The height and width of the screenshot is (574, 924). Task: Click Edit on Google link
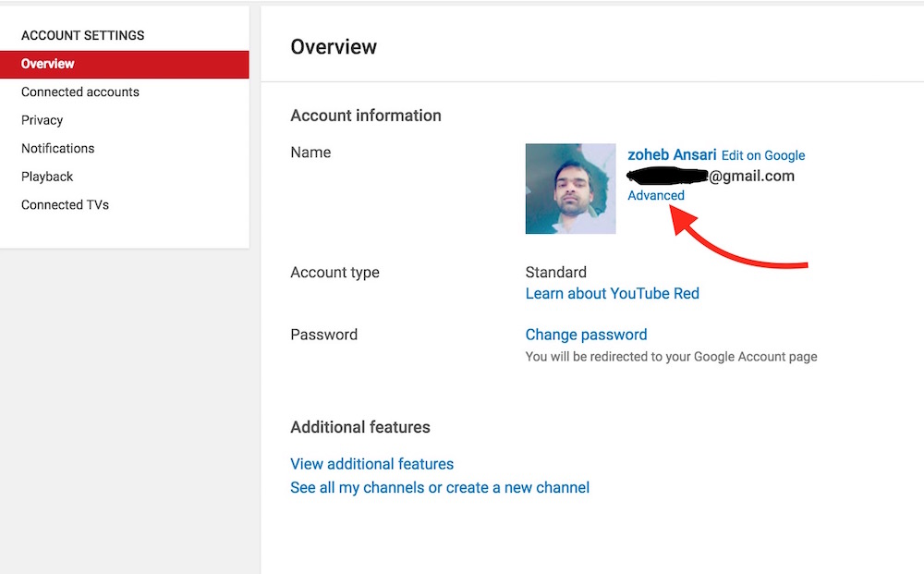coord(763,156)
